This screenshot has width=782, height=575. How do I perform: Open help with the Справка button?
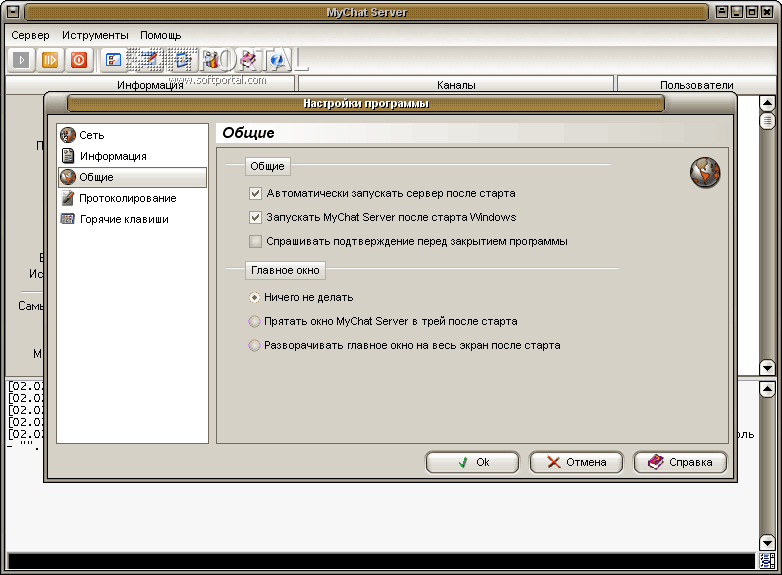click(x=680, y=462)
